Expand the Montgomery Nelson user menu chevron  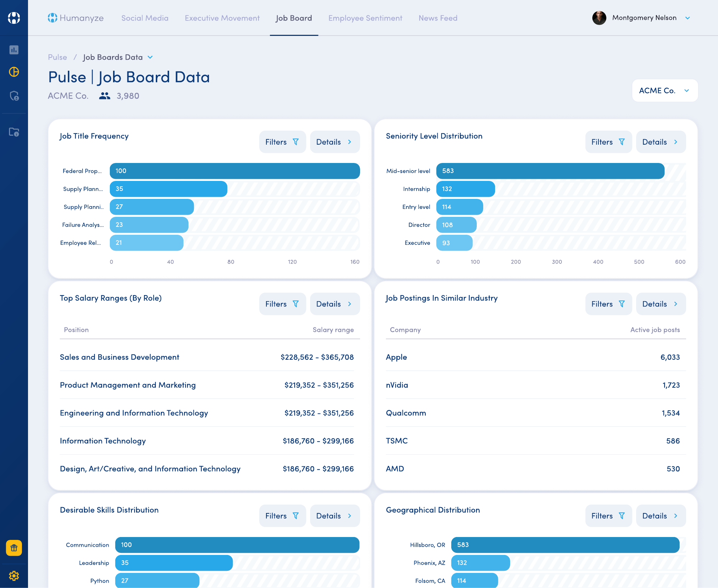(x=687, y=18)
